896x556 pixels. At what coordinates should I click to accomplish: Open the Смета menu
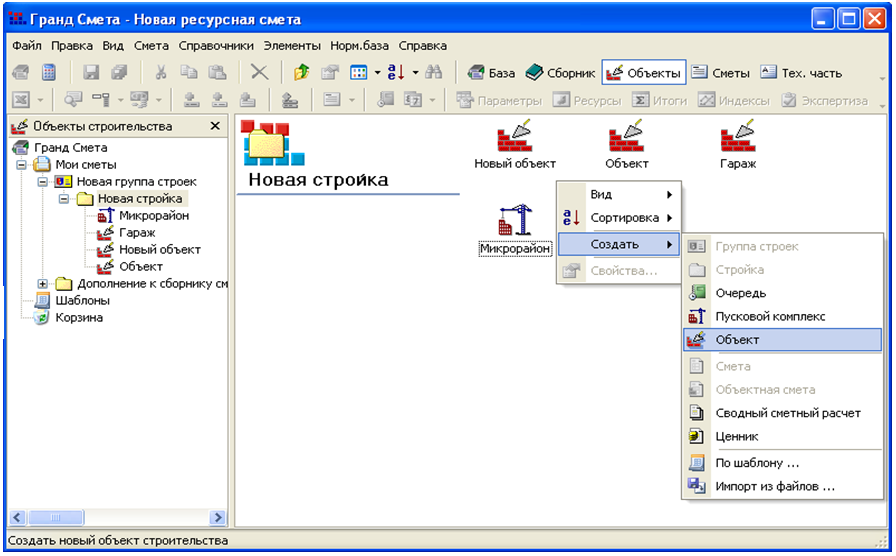[x=151, y=46]
